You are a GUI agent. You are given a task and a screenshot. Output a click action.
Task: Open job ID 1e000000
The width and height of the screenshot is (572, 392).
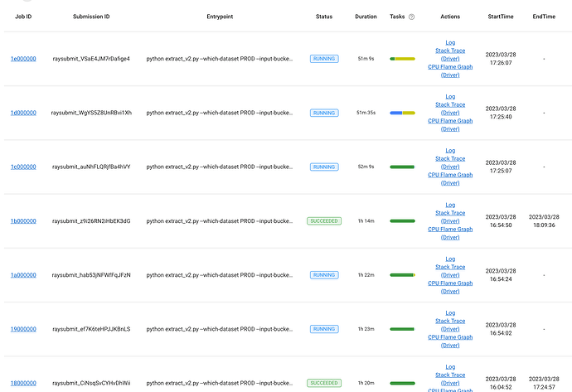point(23,59)
